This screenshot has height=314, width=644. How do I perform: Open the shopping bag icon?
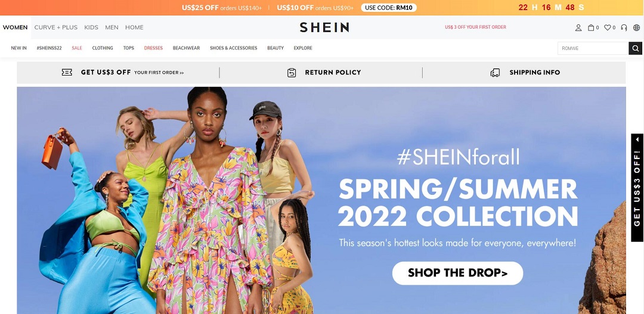point(591,27)
